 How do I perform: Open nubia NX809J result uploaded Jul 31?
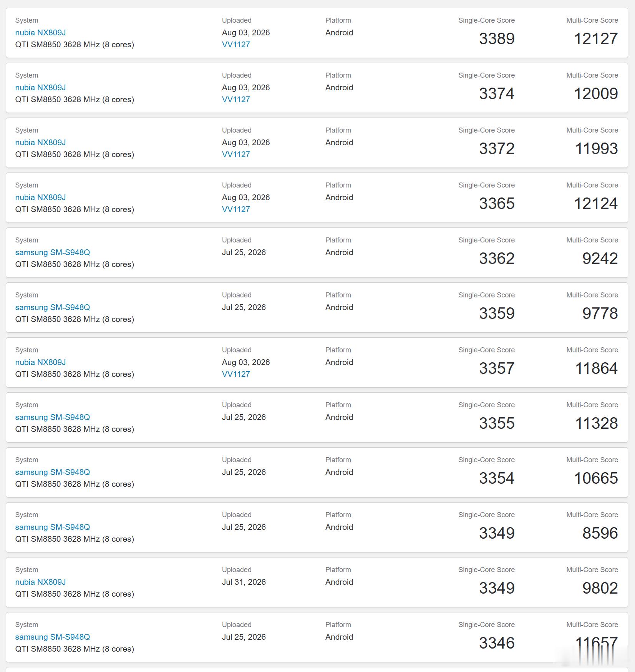click(x=40, y=582)
